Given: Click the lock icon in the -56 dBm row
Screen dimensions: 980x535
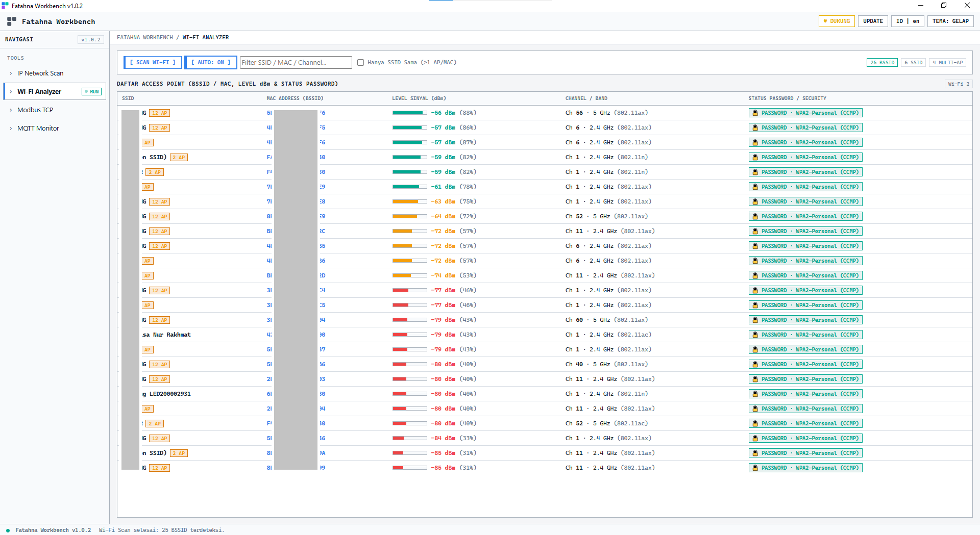Looking at the screenshot, I should click(755, 113).
